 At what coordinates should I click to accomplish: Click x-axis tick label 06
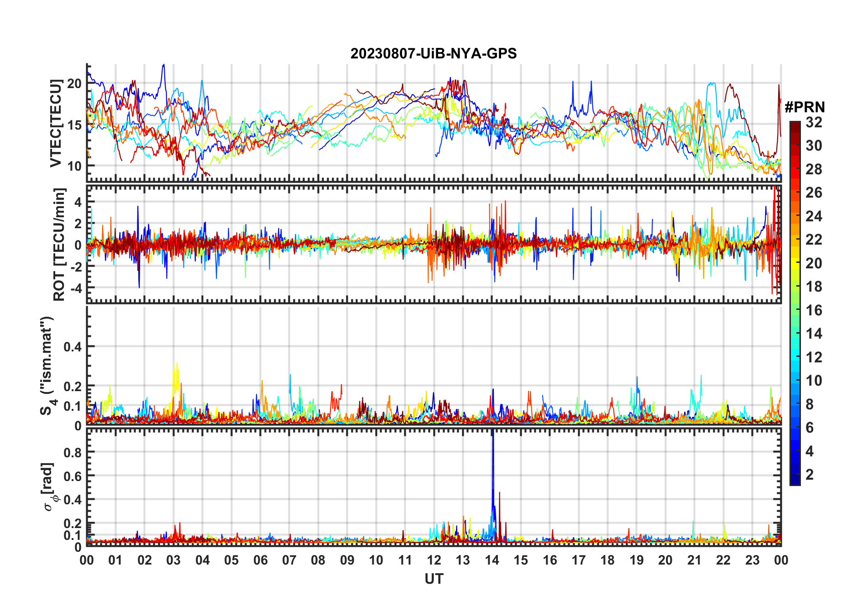pos(261,560)
